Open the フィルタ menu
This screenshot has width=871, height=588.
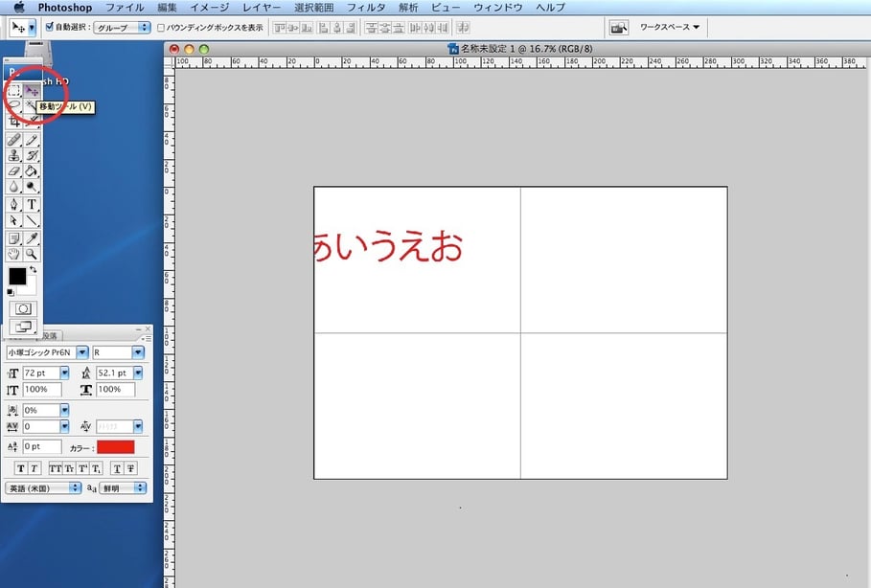click(365, 7)
